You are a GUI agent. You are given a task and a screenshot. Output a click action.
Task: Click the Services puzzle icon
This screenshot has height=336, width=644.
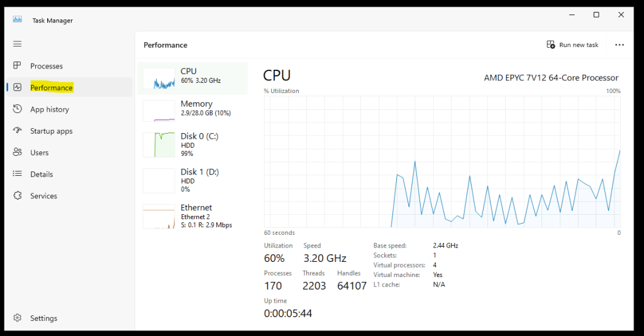(18, 196)
